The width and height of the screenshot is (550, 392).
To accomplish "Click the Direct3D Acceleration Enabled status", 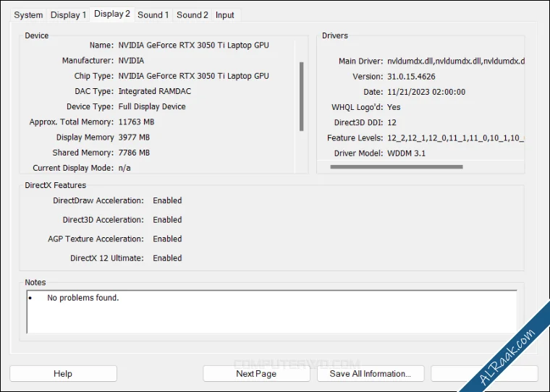I will click(x=167, y=220).
